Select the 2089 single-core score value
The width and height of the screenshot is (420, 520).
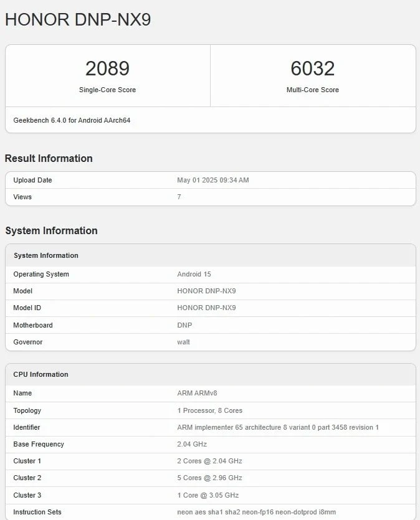(x=107, y=69)
